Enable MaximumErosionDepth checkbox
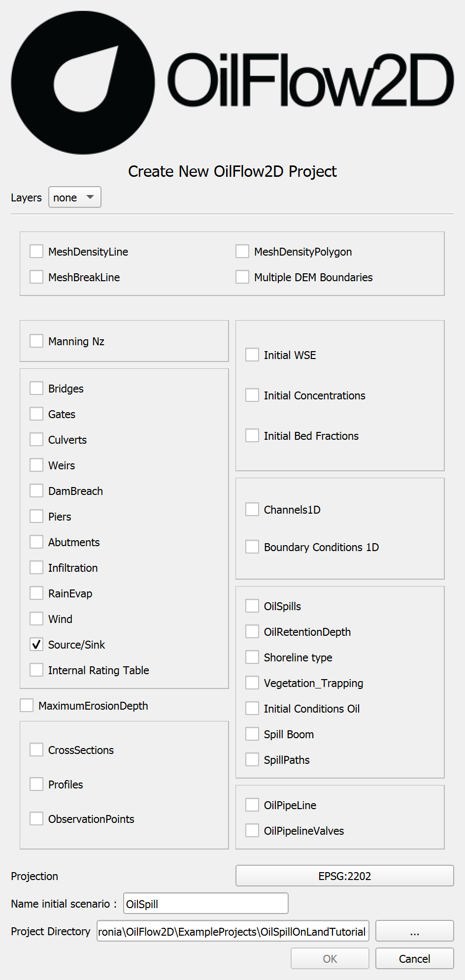 pos(27,705)
